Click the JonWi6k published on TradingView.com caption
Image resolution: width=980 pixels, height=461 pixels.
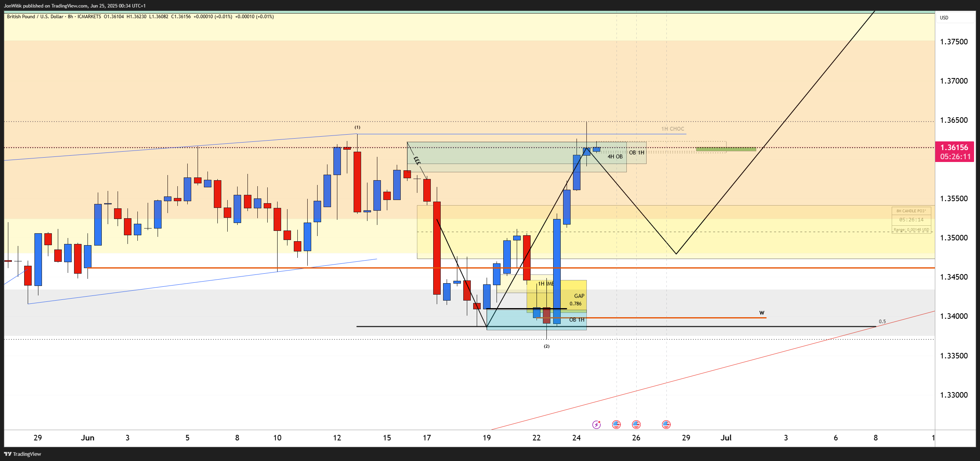coord(75,6)
